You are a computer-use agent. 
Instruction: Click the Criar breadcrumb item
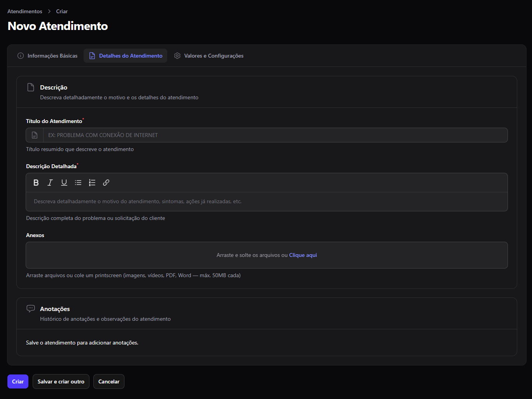point(62,11)
